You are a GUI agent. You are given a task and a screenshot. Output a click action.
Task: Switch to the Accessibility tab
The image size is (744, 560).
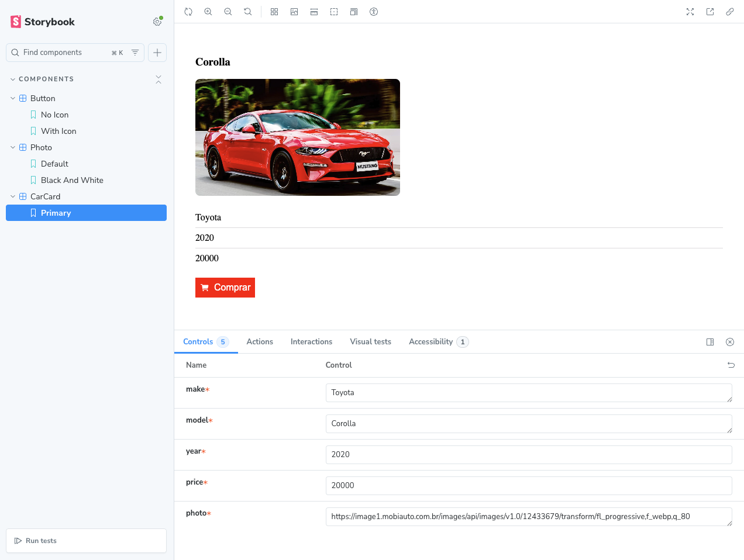click(x=439, y=342)
